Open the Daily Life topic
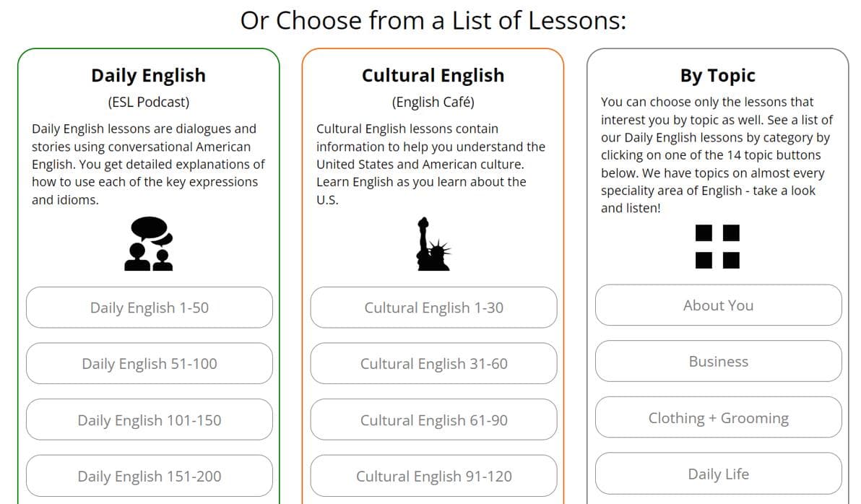Image resolution: width=861 pixels, height=504 pixels. click(718, 474)
